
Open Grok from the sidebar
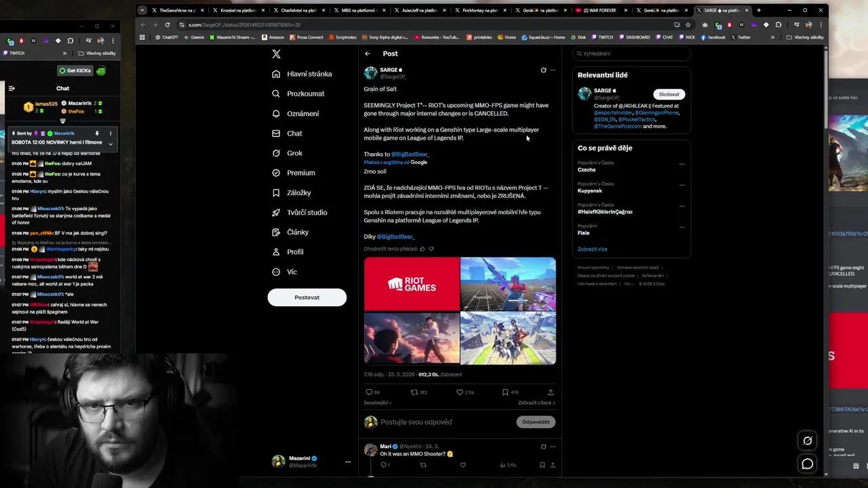click(x=288, y=153)
